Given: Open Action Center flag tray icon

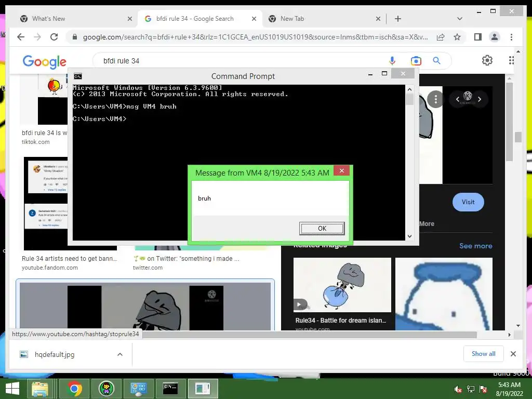Looking at the screenshot, I should [x=483, y=389].
